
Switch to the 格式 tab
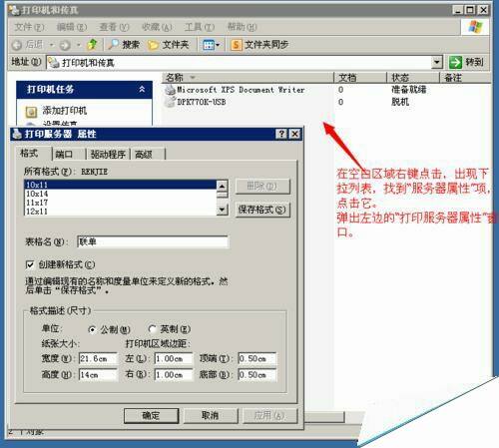(x=33, y=153)
